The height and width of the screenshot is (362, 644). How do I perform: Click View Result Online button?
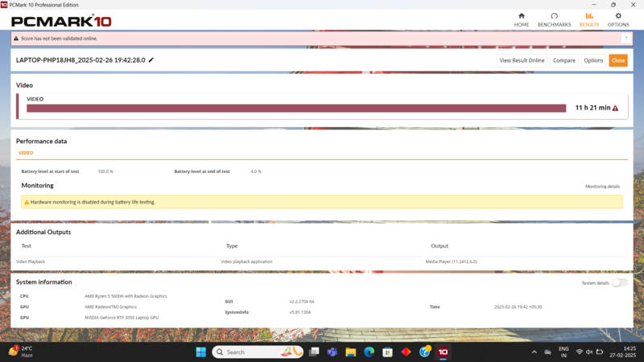[x=522, y=60]
